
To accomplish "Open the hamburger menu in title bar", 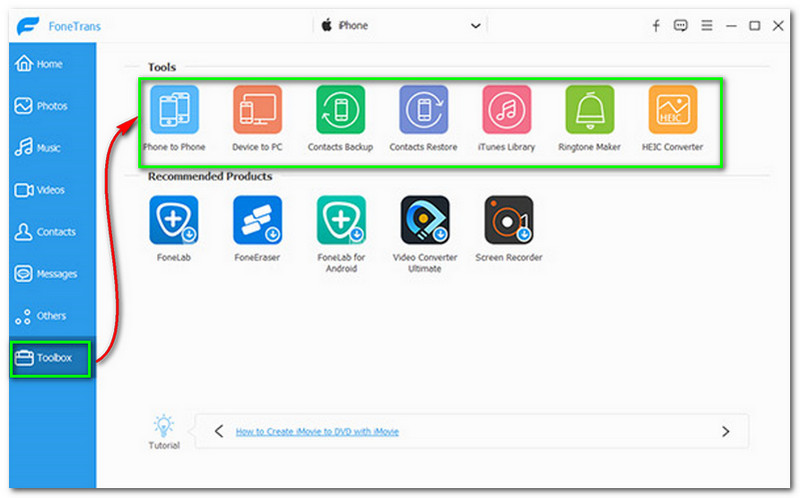I will click(x=706, y=26).
